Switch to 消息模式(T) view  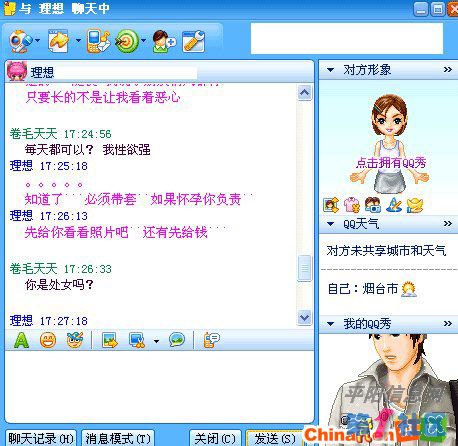click(118, 438)
